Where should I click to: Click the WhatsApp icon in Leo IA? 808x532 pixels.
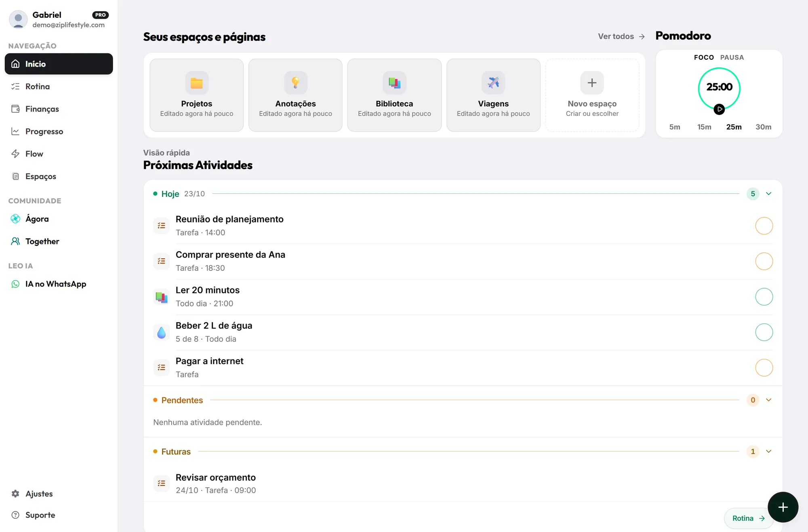point(15,284)
